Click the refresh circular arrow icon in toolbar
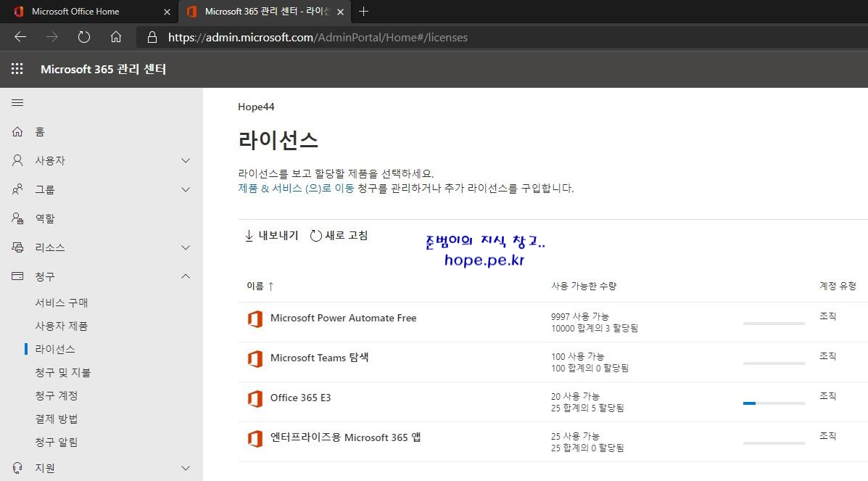Screen dimensions: 868x481 coord(315,236)
